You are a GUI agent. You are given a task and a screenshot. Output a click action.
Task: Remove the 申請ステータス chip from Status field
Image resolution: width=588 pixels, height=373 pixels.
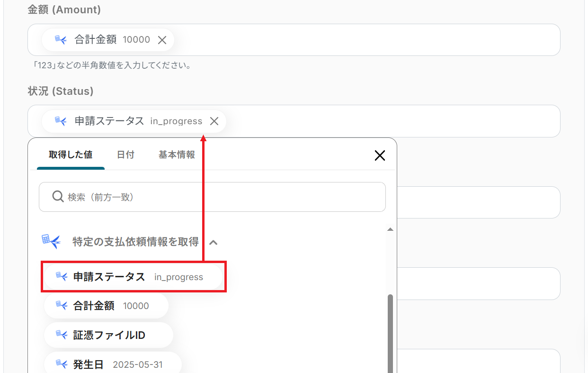point(214,121)
